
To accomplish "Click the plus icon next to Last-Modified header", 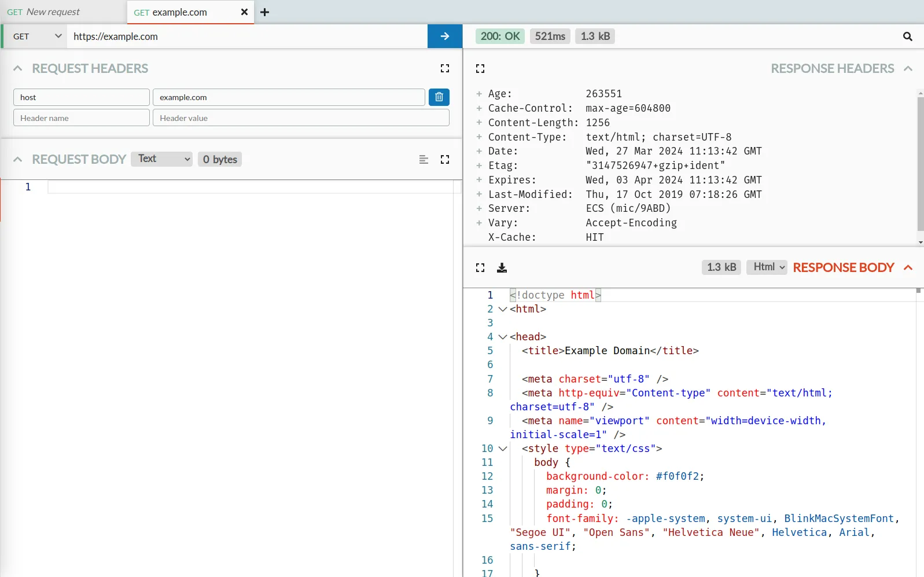I will click(x=479, y=194).
